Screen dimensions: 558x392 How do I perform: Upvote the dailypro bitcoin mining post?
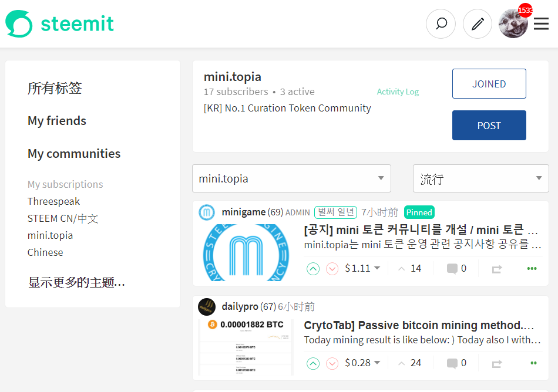313,363
